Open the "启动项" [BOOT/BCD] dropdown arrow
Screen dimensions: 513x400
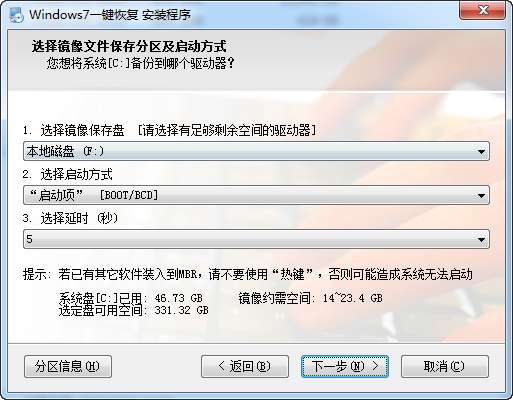(x=481, y=196)
